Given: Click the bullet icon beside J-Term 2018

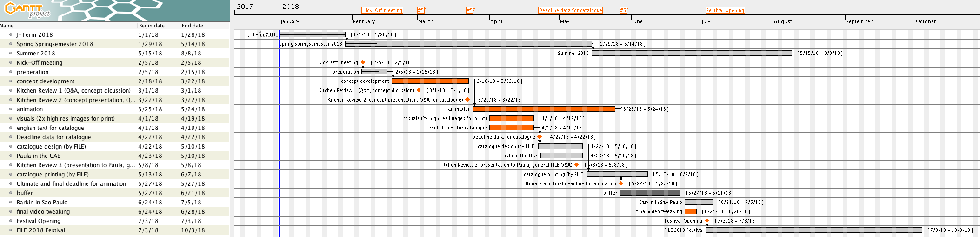Looking at the screenshot, I should (11, 34).
